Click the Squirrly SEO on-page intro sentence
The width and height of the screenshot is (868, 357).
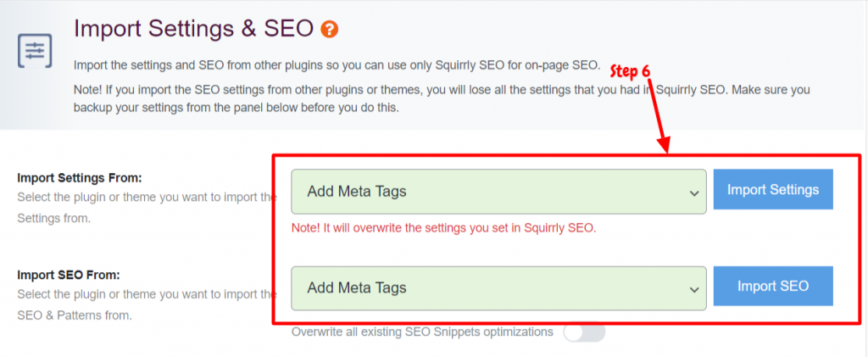click(337, 65)
